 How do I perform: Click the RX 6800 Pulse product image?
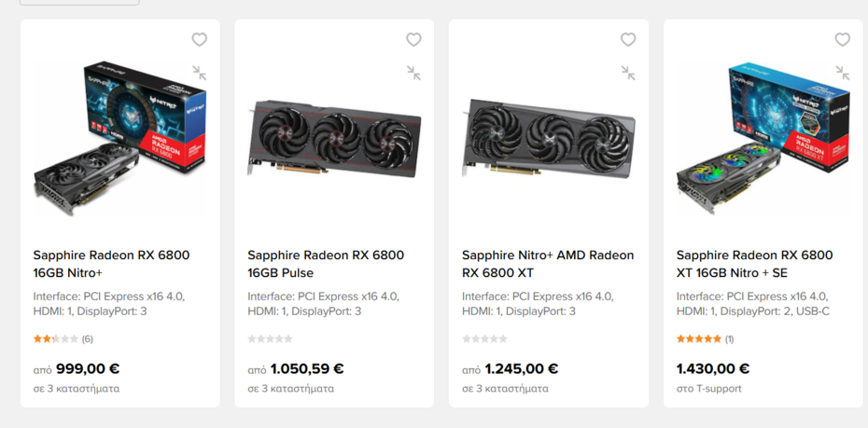pos(334,139)
